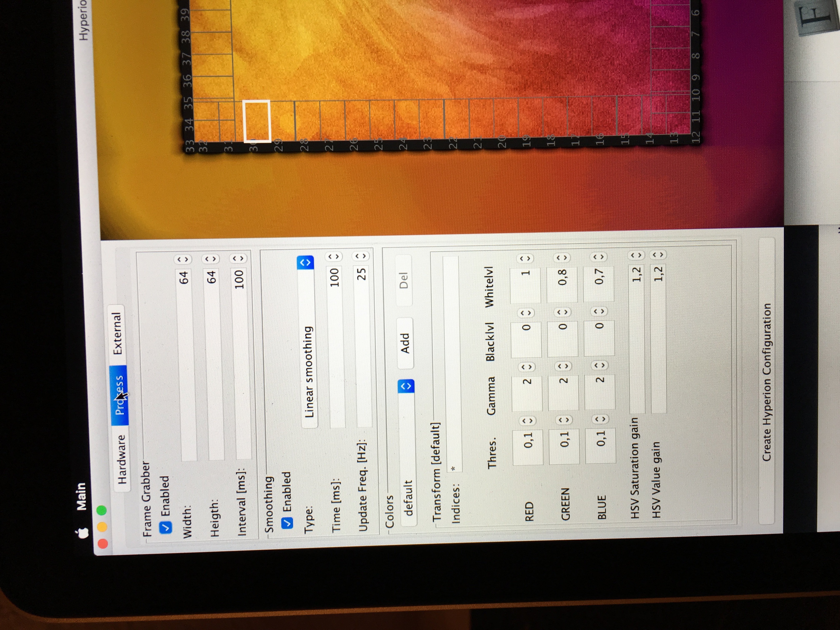Click the RED Whitelvl stepper arrows
This screenshot has height=630, width=840.
tap(525, 259)
